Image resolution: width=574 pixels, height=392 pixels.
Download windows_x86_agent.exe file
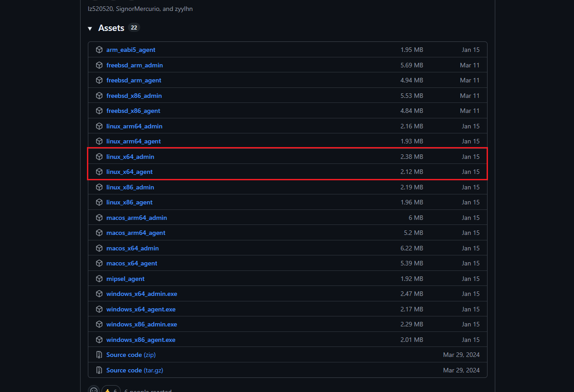(x=141, y=340)
